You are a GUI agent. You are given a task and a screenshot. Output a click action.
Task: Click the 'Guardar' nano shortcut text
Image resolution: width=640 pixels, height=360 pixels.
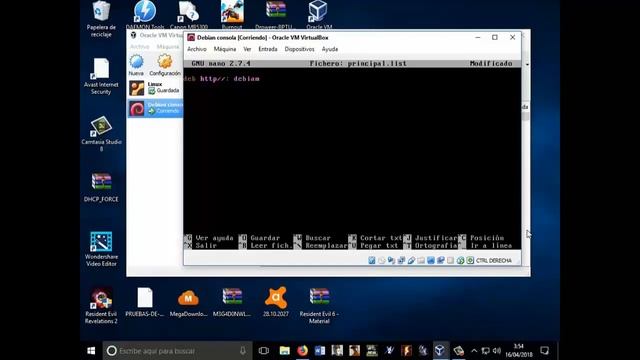pos(265,238)
